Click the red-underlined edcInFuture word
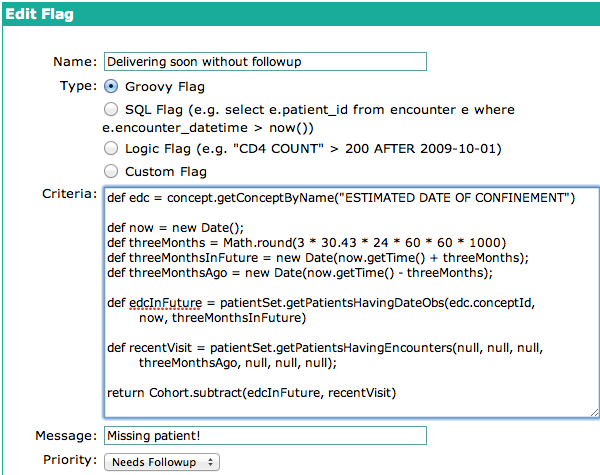600x475 pixels. (x=165, y=303)
